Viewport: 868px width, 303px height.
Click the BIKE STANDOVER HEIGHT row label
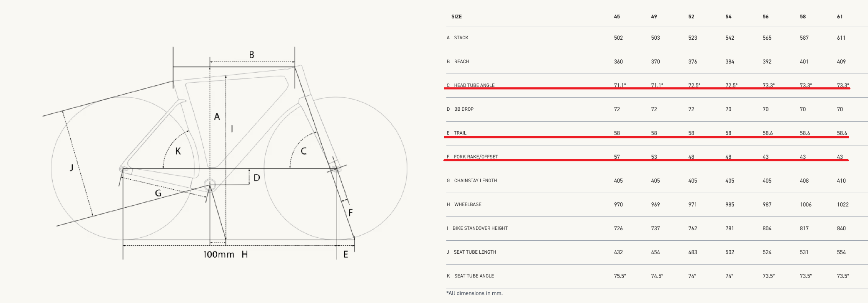pyautogui.click(x=480, y=228)
